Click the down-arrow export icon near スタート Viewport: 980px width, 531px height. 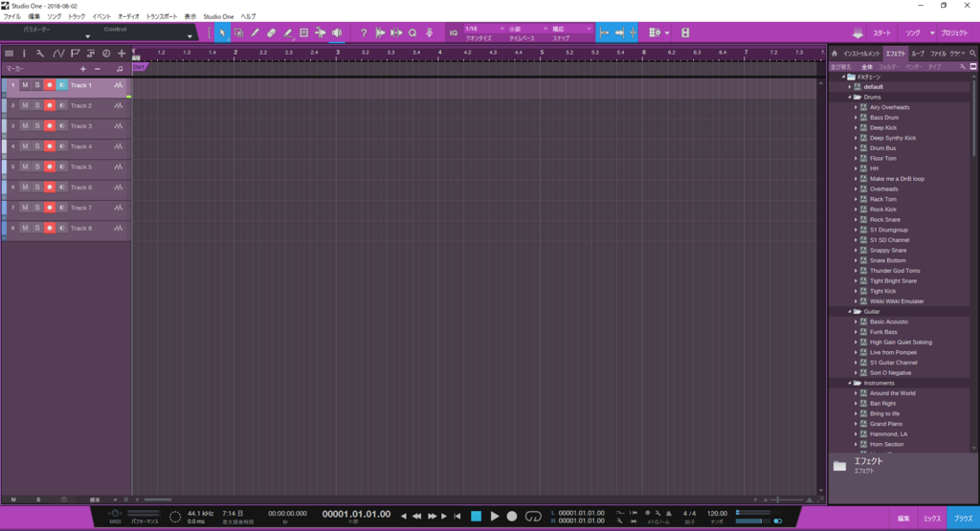point(858,33)
